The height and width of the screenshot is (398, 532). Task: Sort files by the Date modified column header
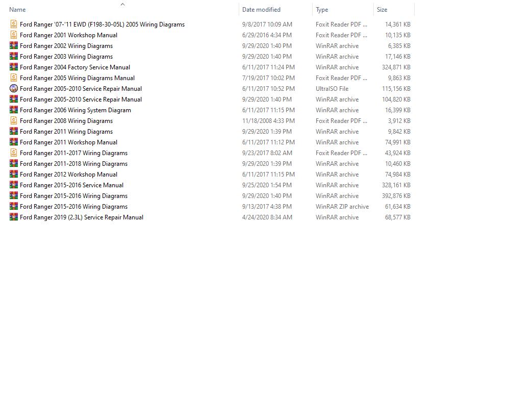point(261,10)
